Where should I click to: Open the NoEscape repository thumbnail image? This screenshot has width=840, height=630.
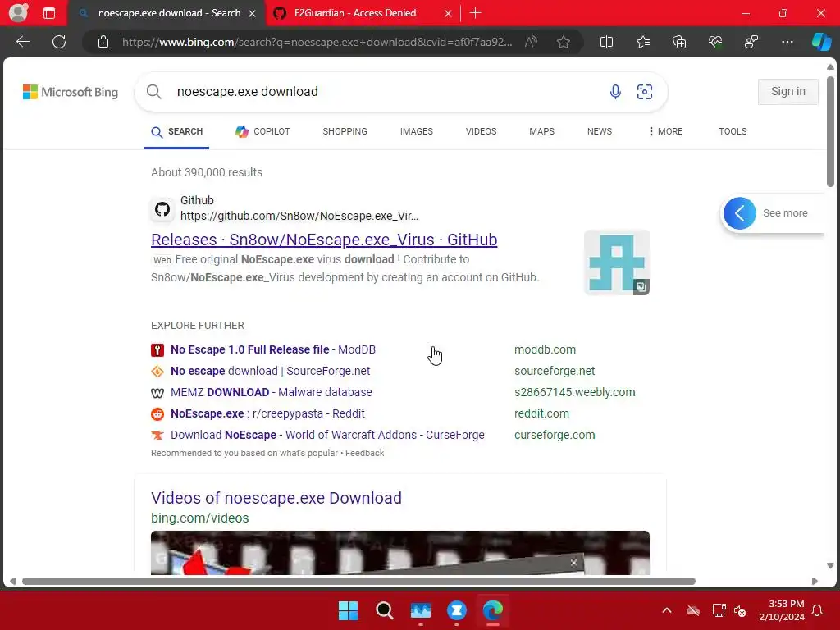click(617, 262)
